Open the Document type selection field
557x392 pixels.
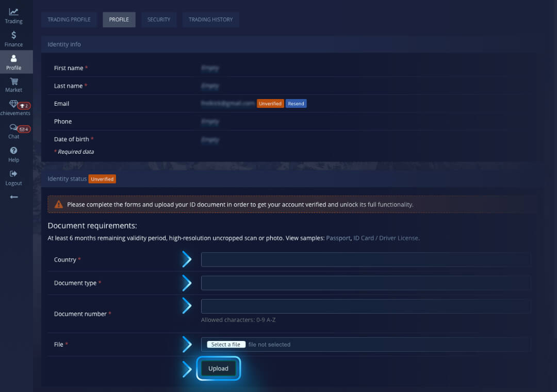pos(366,283)
